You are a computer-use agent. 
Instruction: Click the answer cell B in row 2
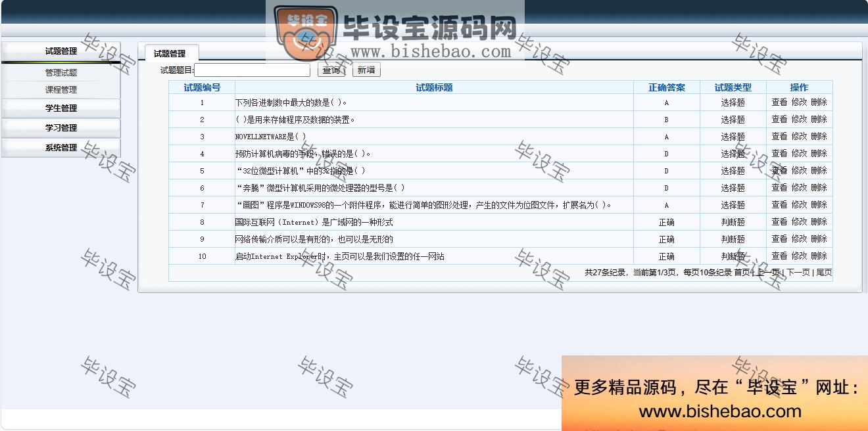tap(666, 120)
